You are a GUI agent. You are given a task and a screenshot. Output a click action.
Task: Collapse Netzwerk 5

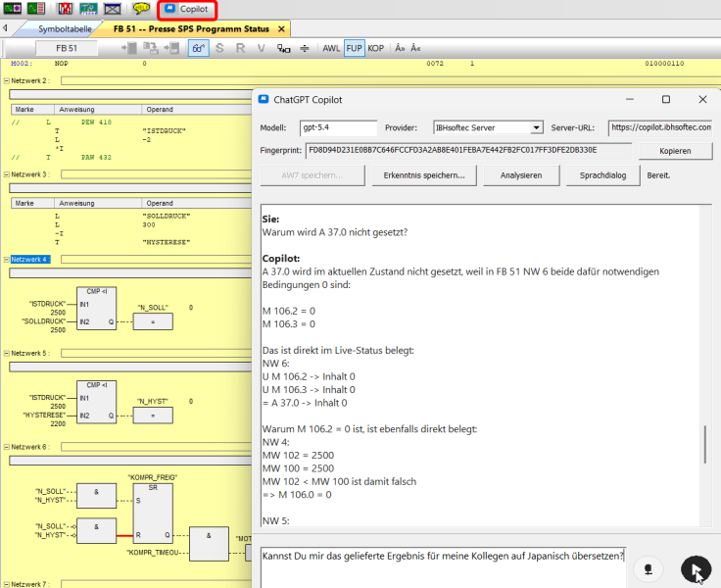pos(7,354)
